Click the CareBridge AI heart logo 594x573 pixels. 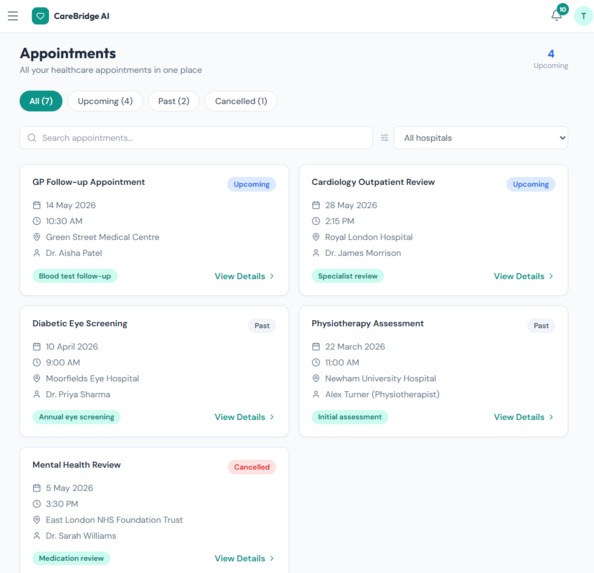click(x=40, y=16)
